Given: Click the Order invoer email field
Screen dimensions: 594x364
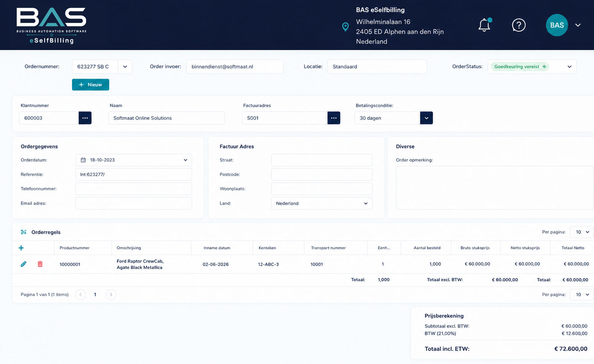Looking at the screenshot, I should point(235,67).
